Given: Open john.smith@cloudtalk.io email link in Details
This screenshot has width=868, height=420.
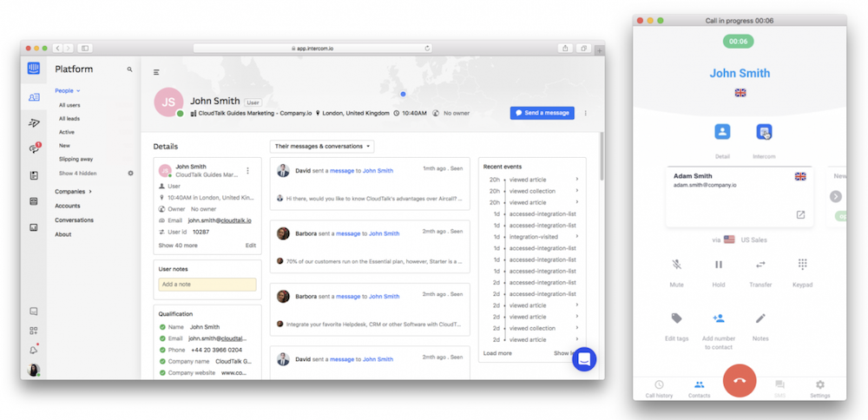Looking at the screenshot, I should pos(220,220).
